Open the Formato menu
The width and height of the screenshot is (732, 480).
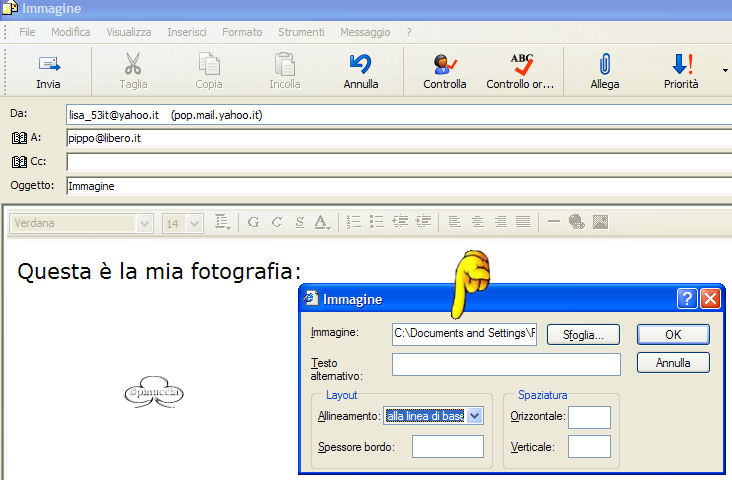click(242, 32)
